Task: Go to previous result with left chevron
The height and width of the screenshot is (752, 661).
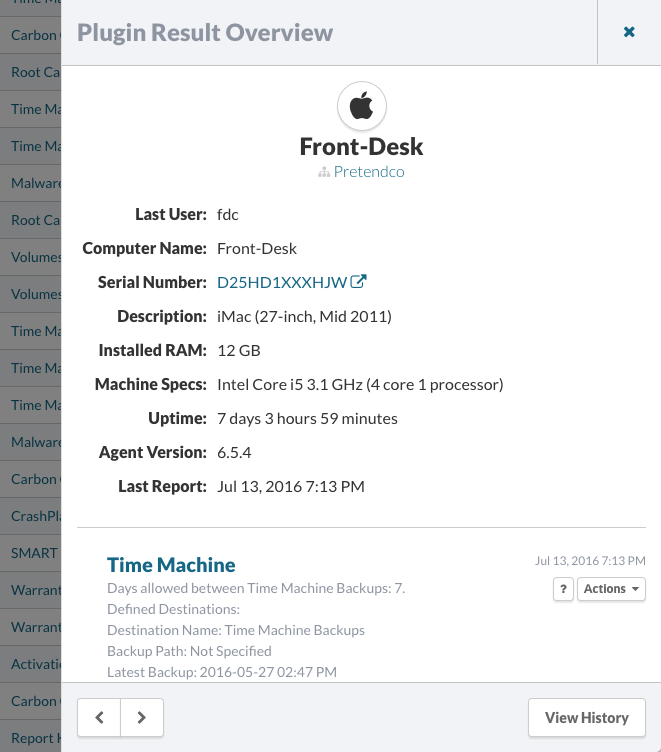Action: pos(99,717)
